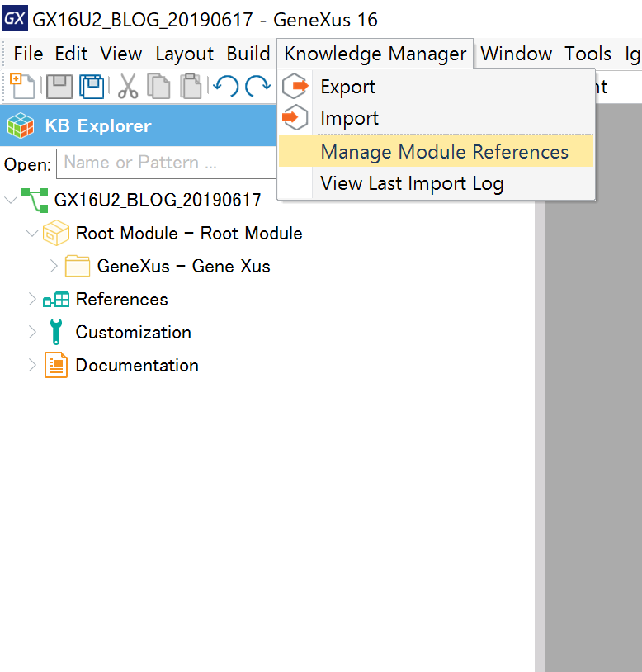
Task: Click the Customization wrench icon
Action: [x=56, y=332]
